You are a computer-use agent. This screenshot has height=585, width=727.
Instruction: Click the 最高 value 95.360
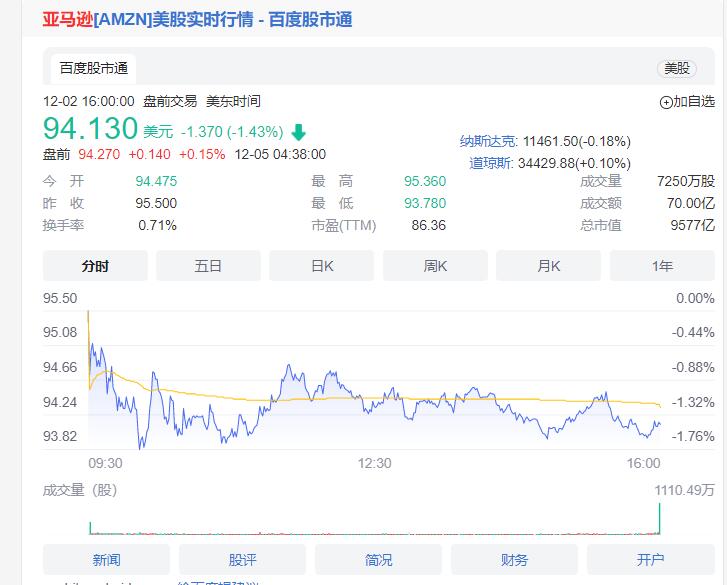pos(425,181)
